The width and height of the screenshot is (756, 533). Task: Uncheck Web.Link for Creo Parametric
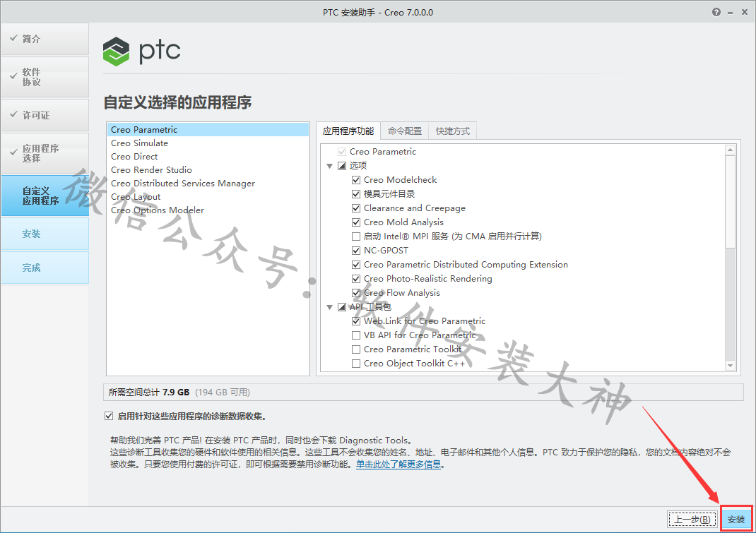[x=356, y=321]
